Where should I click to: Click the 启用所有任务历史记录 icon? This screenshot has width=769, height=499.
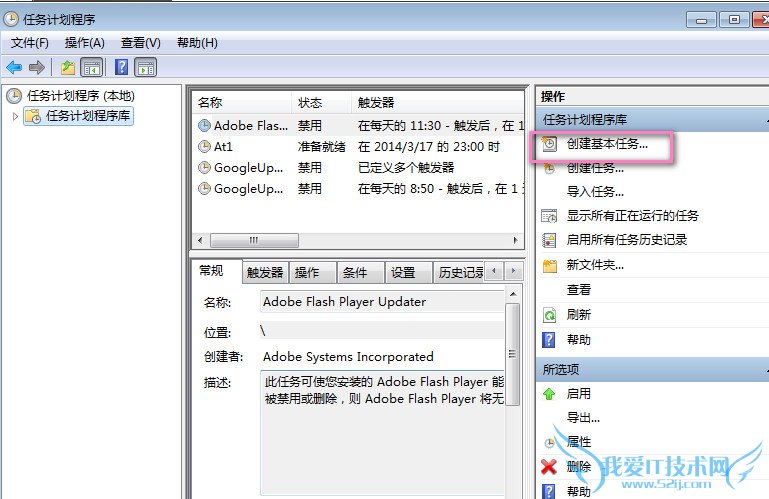[x=549, y=240]
